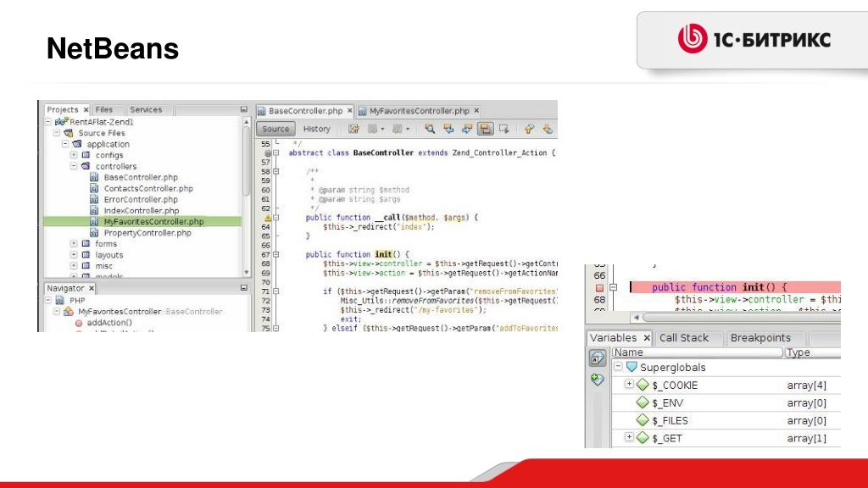Viewport: 868px width, 488px height.
Task: Collapse MyFavoritesController class in Navigator
Action: 57,312
